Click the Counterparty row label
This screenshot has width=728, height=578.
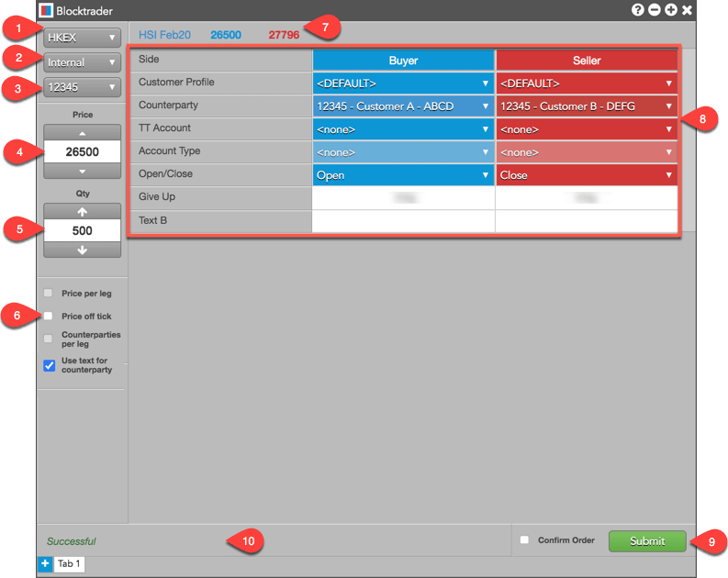168,105
